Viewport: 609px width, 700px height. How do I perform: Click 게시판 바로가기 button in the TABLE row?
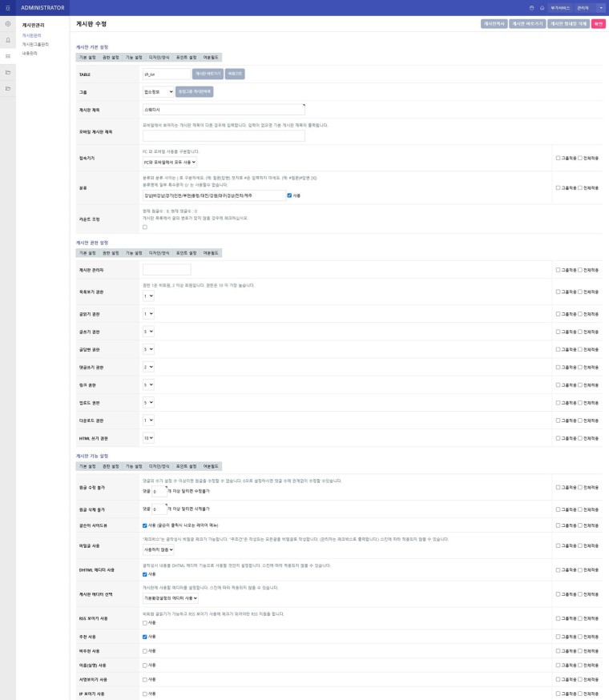[208, 74]
